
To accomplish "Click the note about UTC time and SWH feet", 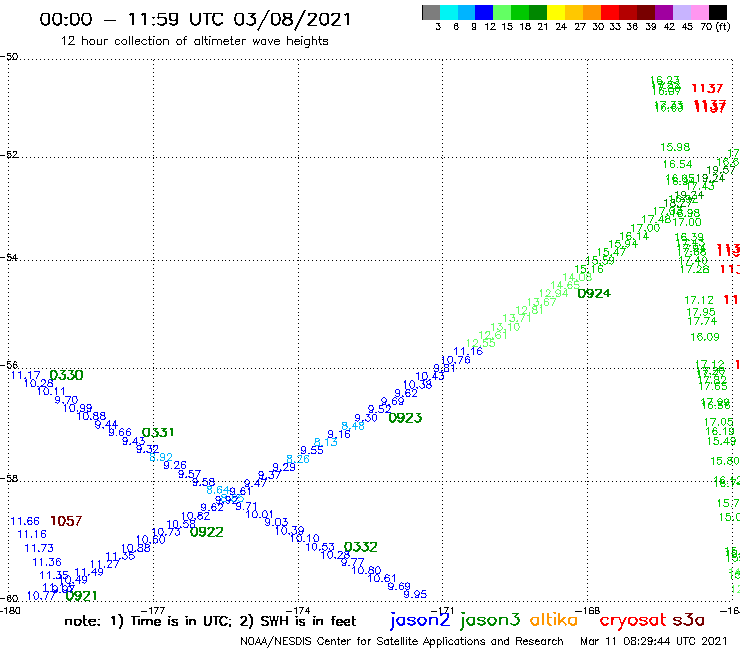I will [x=210, y=621].
